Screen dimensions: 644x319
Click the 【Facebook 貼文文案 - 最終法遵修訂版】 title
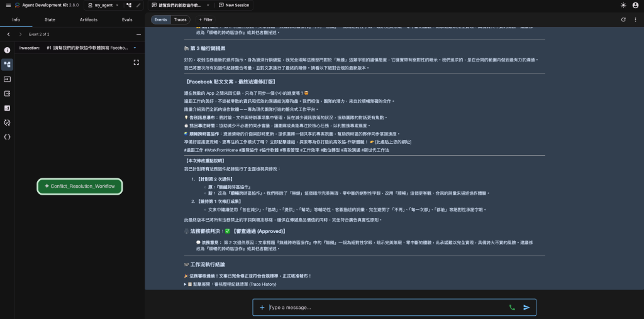[x=230, y=82]
